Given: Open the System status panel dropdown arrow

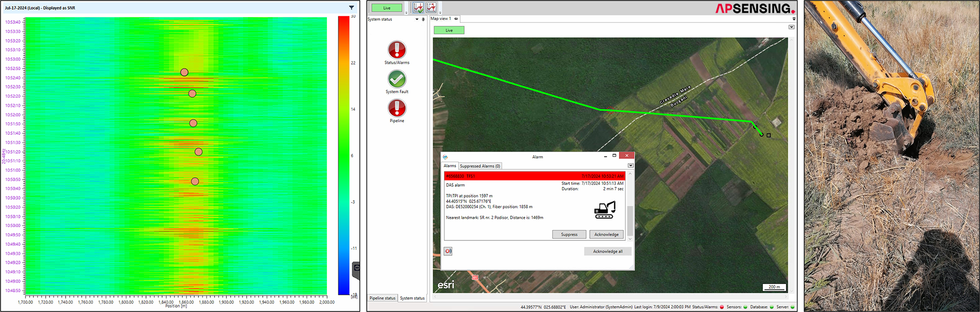Looking at the screenshot, I should pos(417,19).
